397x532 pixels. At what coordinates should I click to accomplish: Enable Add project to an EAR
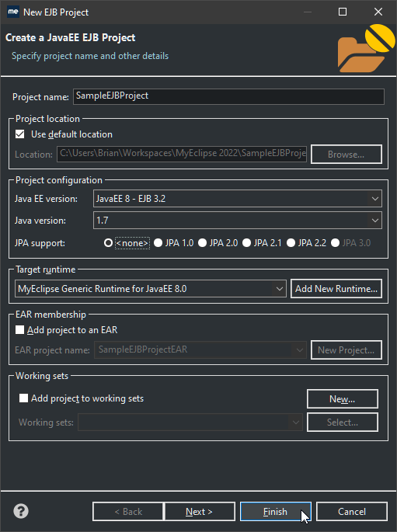pyautogui.click(x=19, y=330)
